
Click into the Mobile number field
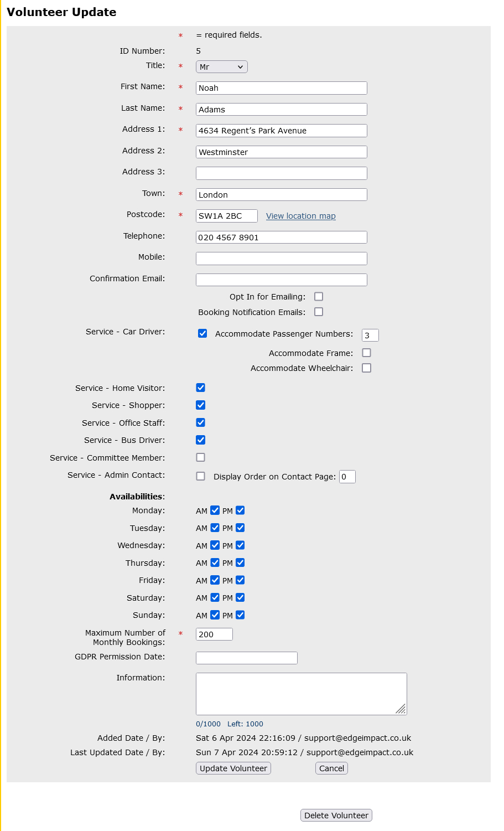click(x=281, y=259)
